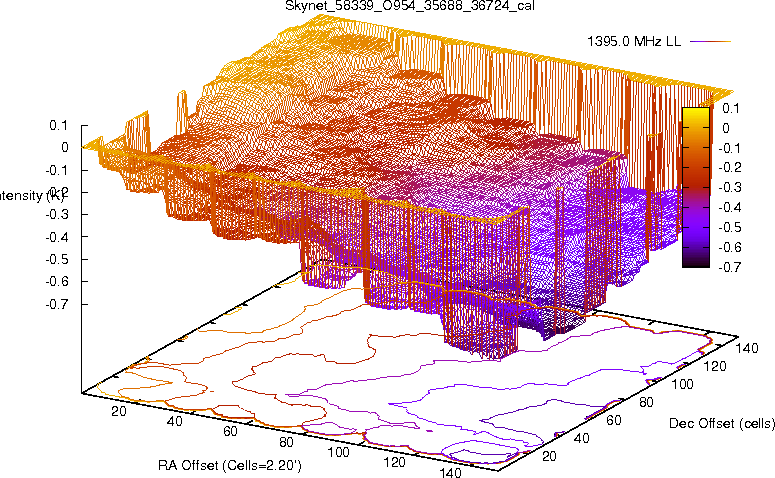Click the -0.4 tick on the intensity axis
This screenshot has width=775, height=478.
coord(57,237)
